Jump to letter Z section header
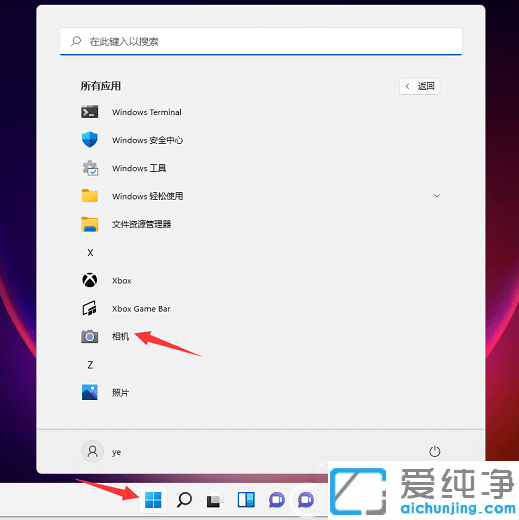The image size is (519, 520). tap(90, 365)
